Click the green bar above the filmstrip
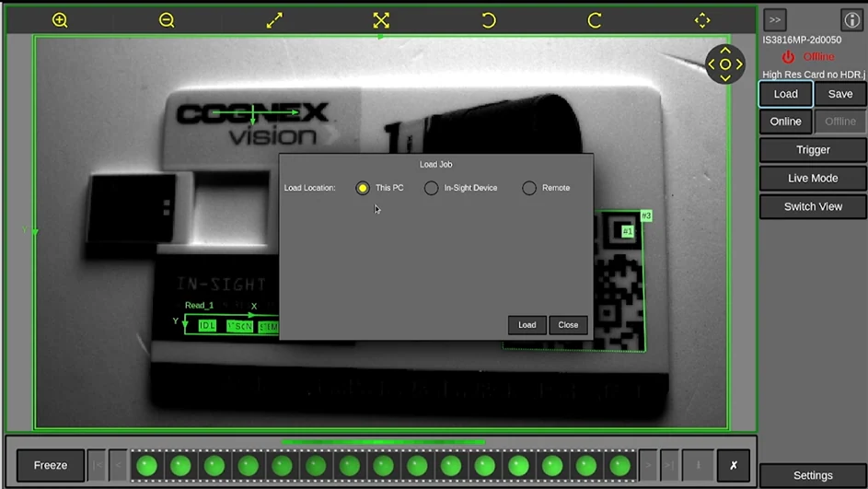This screenshot has width=868, height=489. [x=383, y=442]
